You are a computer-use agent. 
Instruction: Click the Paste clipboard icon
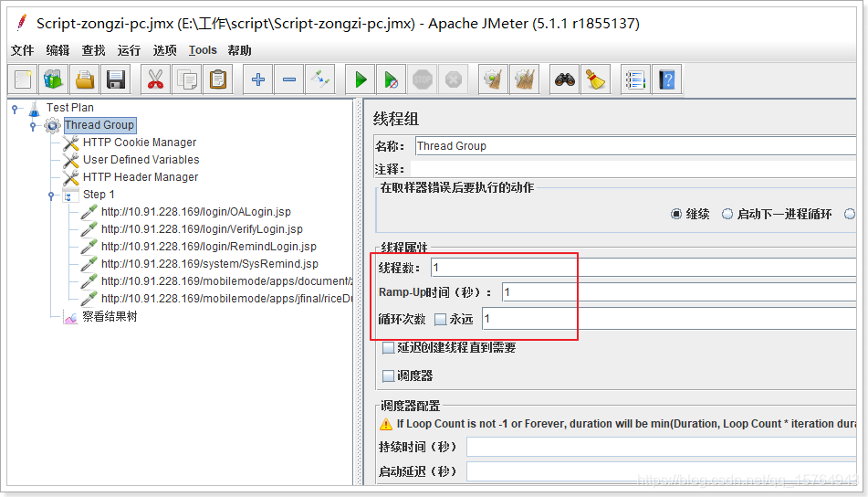pyautogui.click(x=218, y=79)
